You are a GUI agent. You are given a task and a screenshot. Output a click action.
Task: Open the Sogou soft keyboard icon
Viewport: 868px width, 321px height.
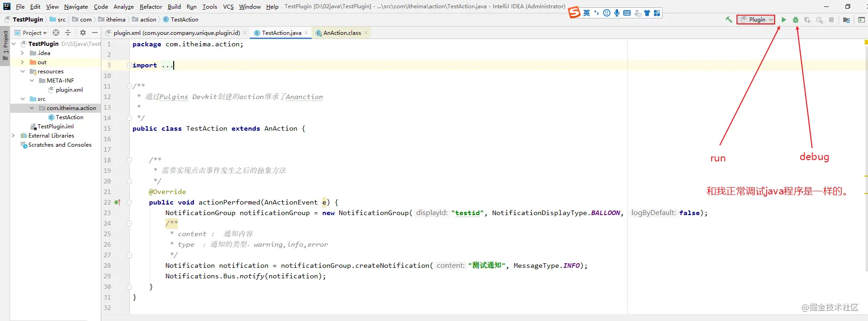pos(627,13)
